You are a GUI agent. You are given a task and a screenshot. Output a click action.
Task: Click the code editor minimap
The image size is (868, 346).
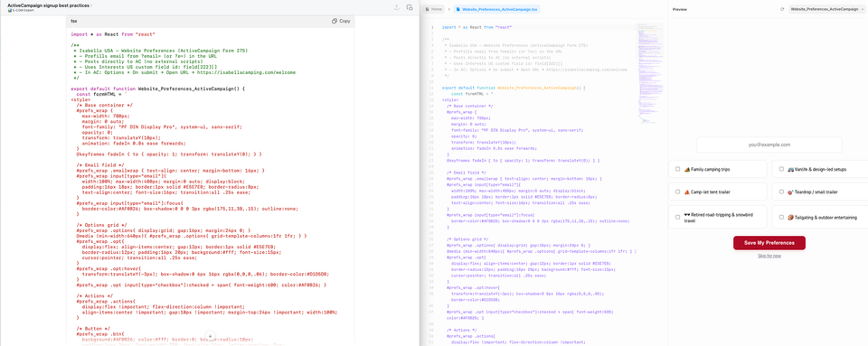[x=649, y=72]
